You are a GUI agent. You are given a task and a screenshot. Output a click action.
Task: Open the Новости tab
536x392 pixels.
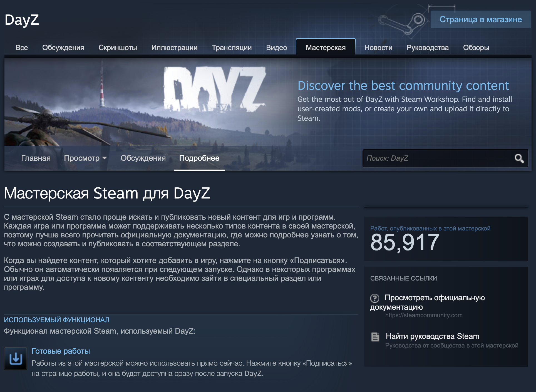(378, 48)
